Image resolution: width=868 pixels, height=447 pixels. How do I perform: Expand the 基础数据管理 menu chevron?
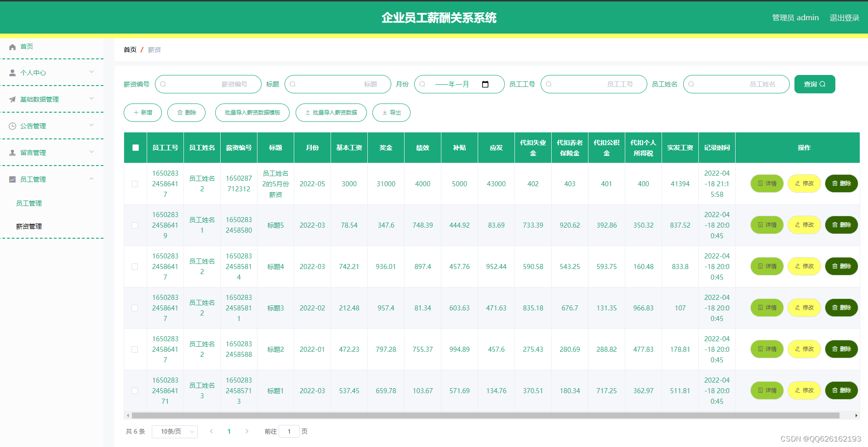coord(91,98)
